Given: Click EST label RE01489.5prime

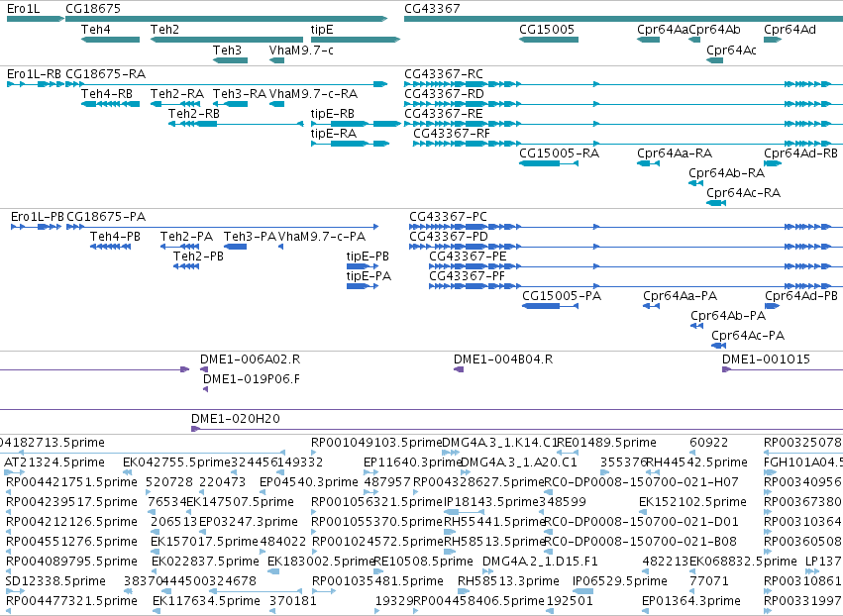Looking at the screenshot, I should (606, 443).
